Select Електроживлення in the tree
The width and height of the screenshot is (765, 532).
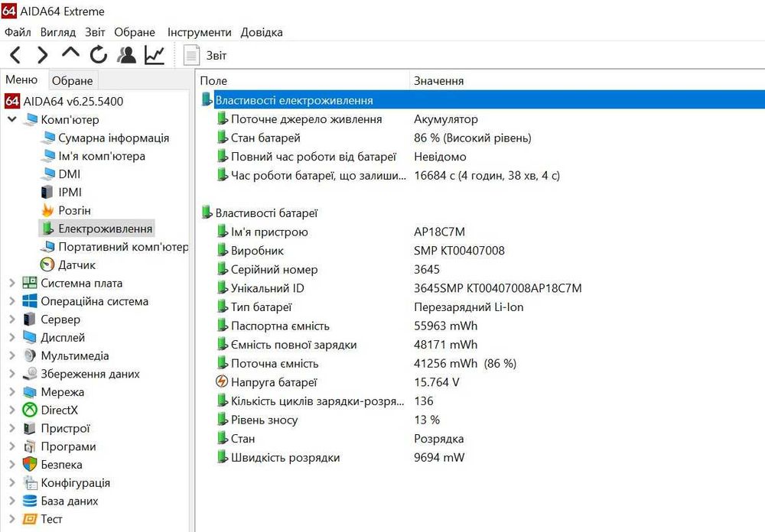[106, 229]
